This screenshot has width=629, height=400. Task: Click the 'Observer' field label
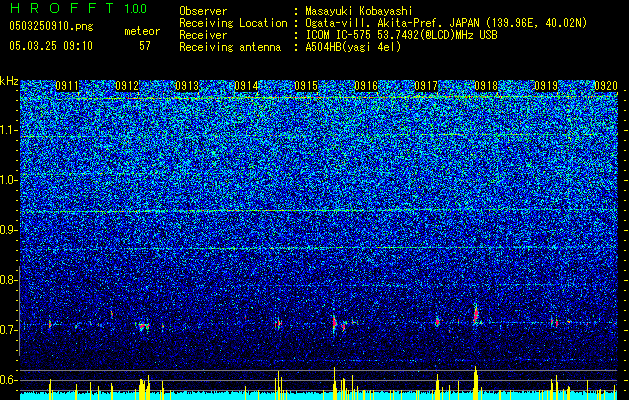[203, 11]
